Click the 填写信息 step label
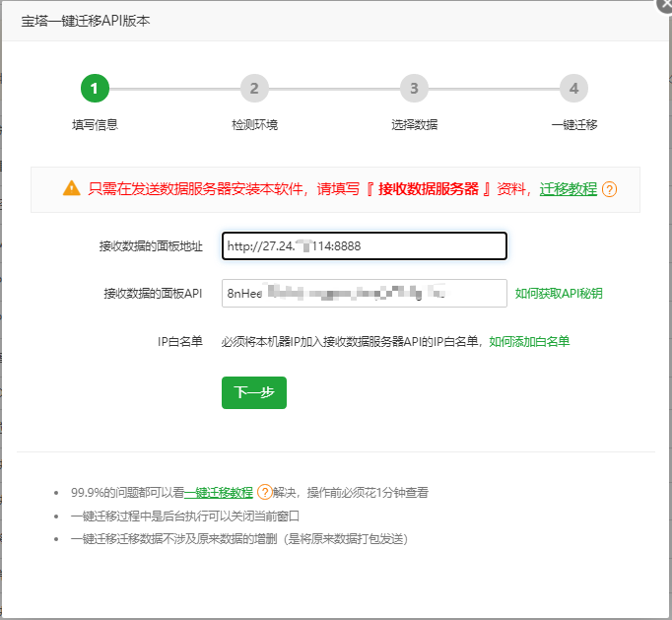Viewport: 672px width, 620px height. (95, 125)
